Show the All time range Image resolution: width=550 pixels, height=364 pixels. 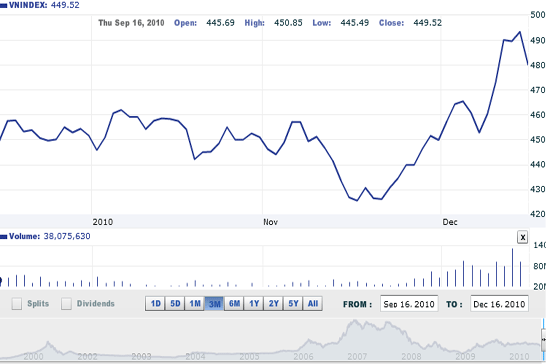pos(313,304)
